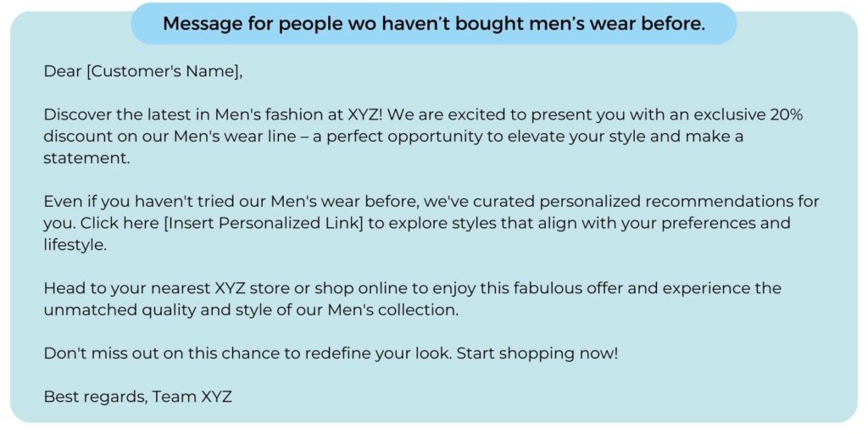Click "unmatched quality and style" line

click(156, 309)
